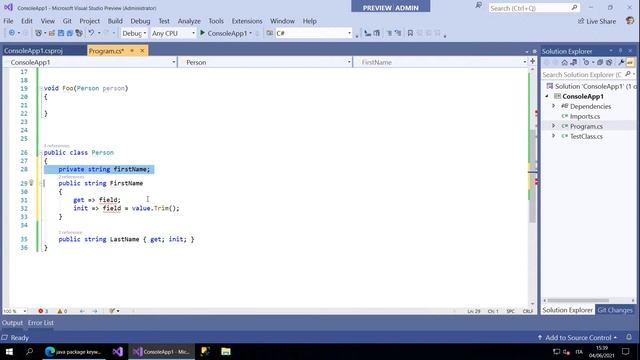Open the Error List panel tab
The width and height of the screenshot is (640, 360).
(41, 323)
